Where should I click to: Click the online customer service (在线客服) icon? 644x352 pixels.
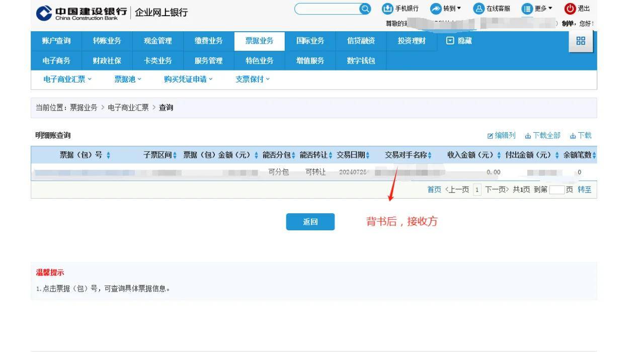pos(478,9)
